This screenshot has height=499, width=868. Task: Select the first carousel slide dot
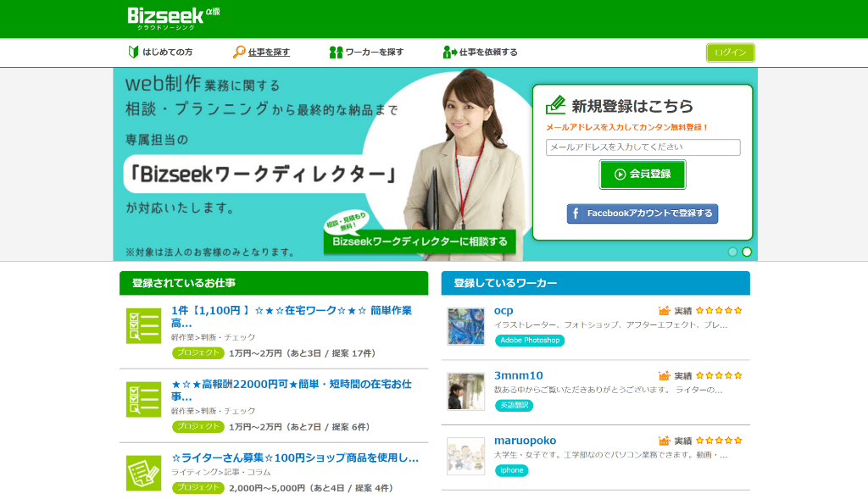pyautogui.click(x=732, y=252)
